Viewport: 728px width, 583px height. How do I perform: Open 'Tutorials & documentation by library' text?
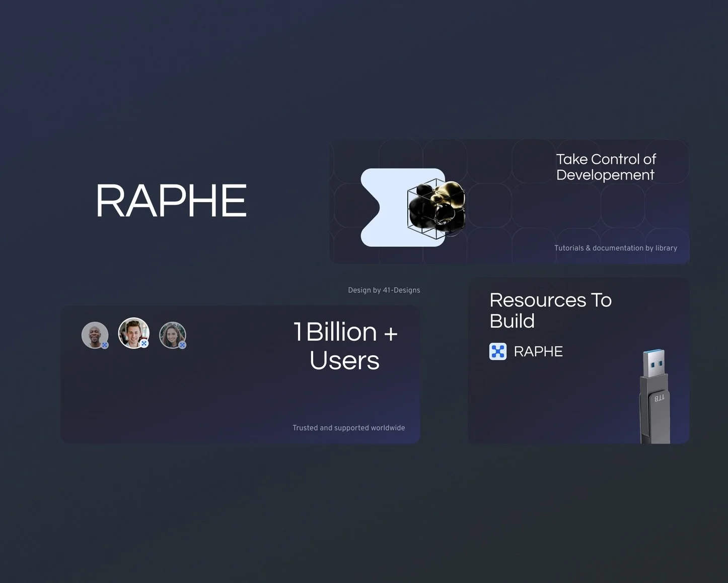click(616, 248)
